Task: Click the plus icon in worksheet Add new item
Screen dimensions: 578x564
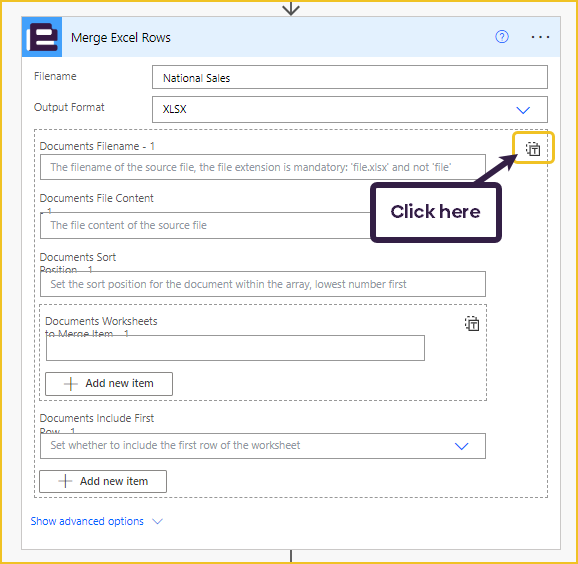Action: [70, 384]
